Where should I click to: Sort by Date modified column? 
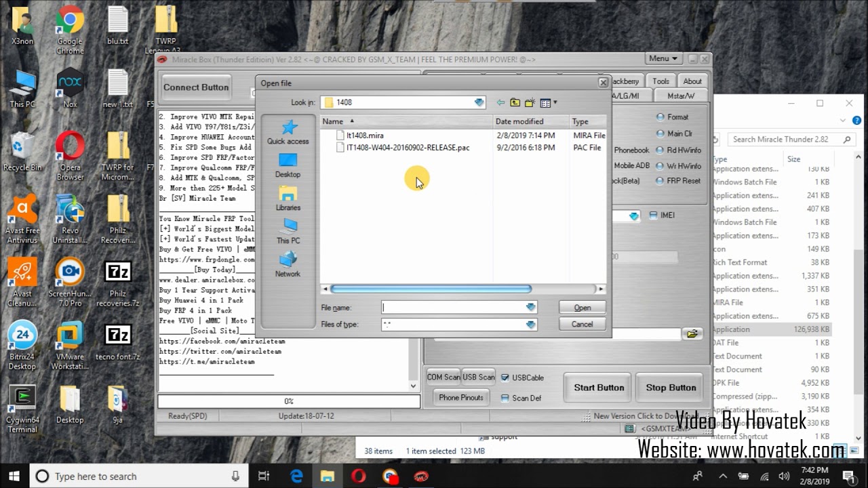(x=531, y=121)
